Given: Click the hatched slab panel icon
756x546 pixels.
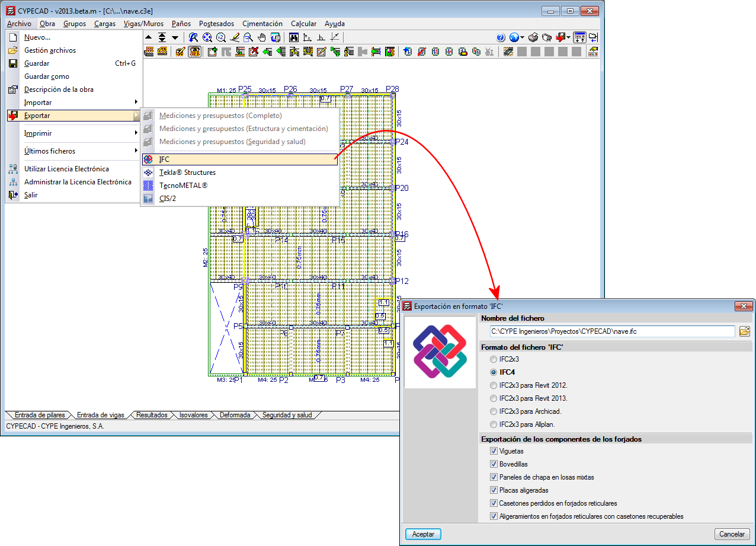Looking at the screenshot, I should click(x=508, y=52).
